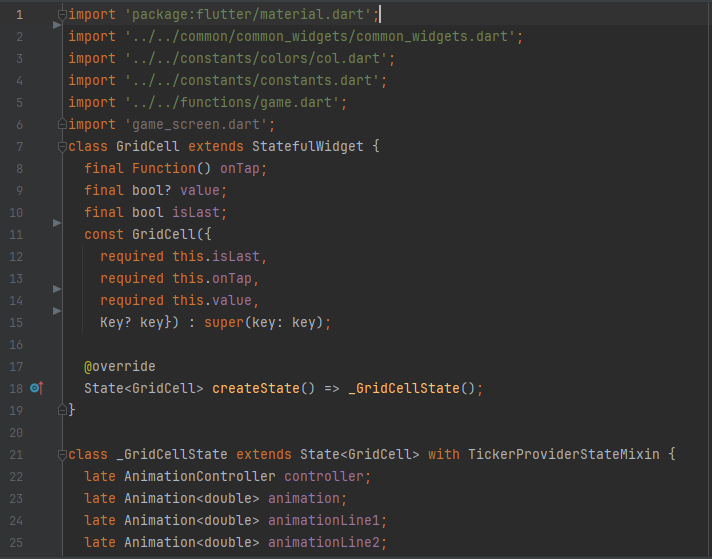This screenshot has height=559, width=712.
Task: Click the closing brace on line 19
Action: pyautogui.click(x=72, y=410)
